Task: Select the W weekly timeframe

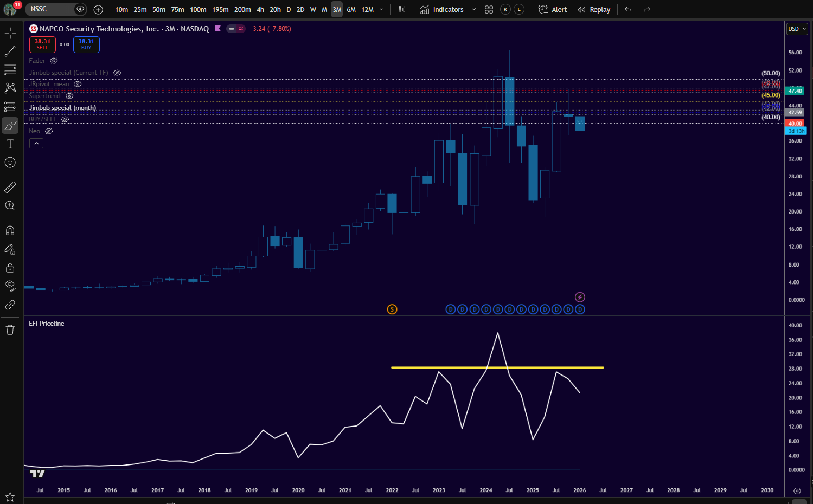Action: (x=313, y=9)
